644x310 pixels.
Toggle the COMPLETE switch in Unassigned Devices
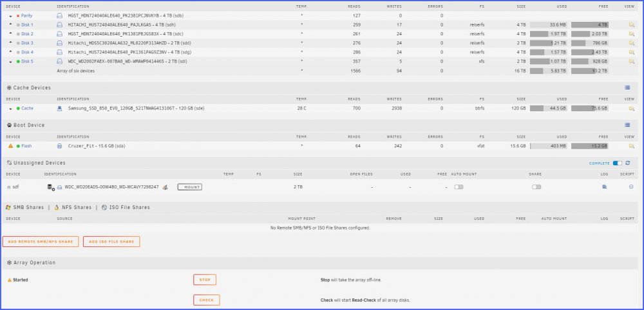pyautogui.click(x=618, y=163)
